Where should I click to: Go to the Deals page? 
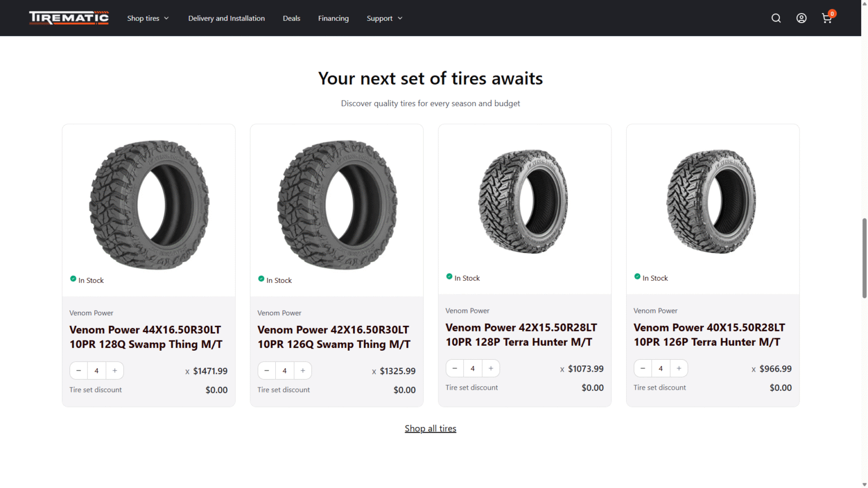pyautogui.click(x=292, y=18)
